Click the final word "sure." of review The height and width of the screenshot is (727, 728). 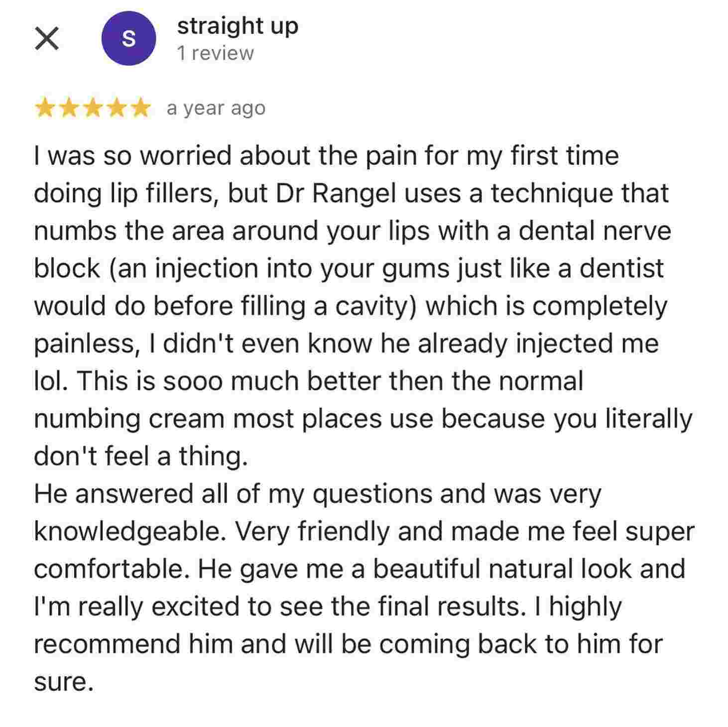pyautogui.click(x=63, y=682)
